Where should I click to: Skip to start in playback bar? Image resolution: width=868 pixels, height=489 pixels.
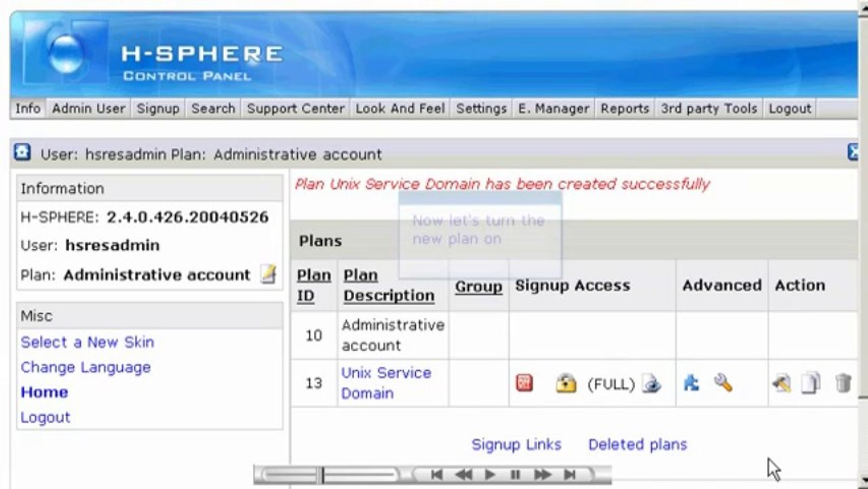pyautogui.click(x=436, y=475)
